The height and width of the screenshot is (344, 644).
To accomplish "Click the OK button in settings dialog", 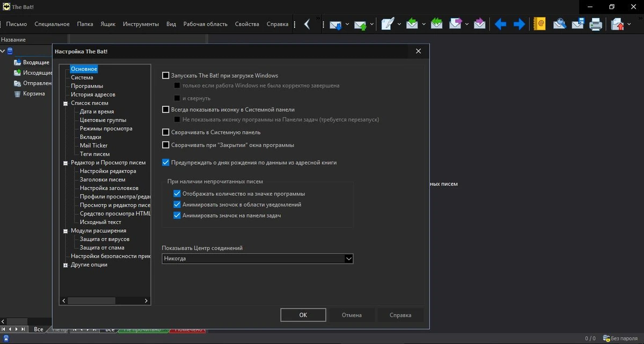I will (303, 315).
